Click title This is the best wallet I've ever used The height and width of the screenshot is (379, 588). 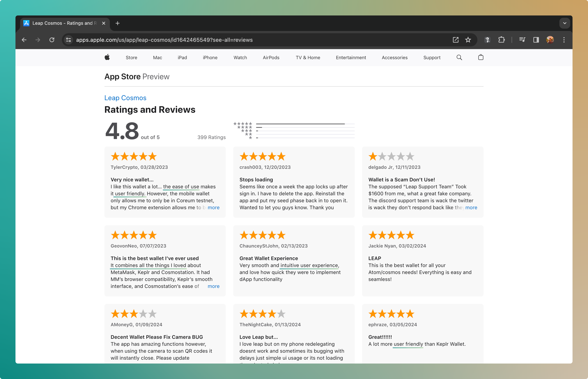tap(155, 258)
